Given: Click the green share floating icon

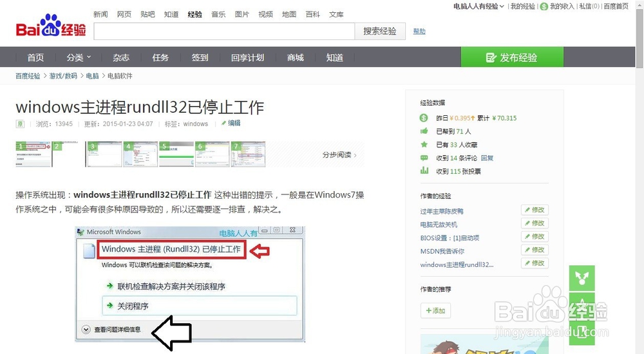Looking at the screenshot, I should pos(582,278).
